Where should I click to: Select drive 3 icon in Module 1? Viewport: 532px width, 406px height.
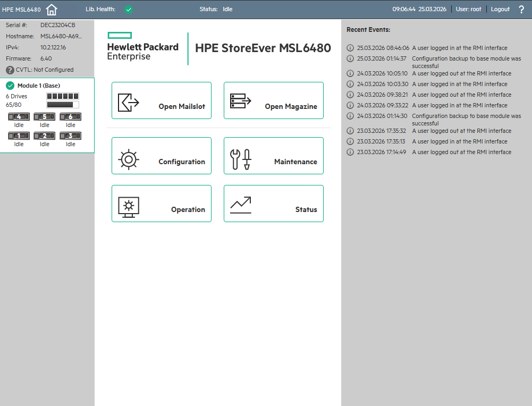70,136
